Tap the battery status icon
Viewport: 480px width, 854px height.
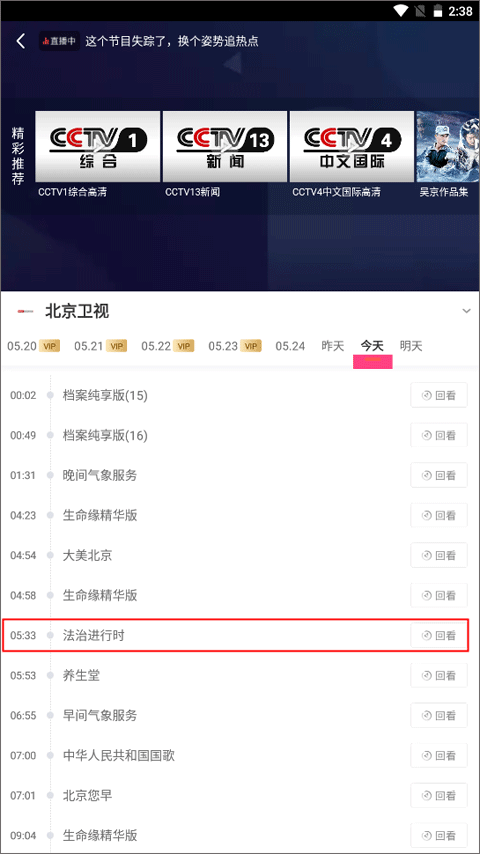click(x=438, y=10)
